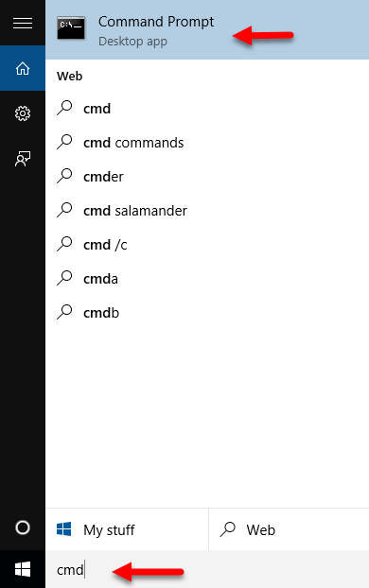The image size is (369, 588).
Task: Open the Settings gear icon
Action: [x=23, y=113]
